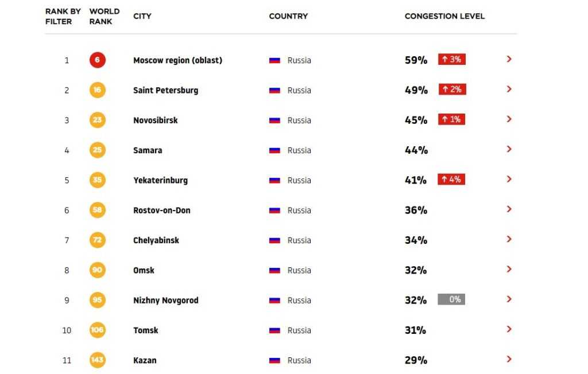The width and height of the screenshot is (588, 374).
Task: Click the red 4% increase badge
Action: [x=451, y=179]
